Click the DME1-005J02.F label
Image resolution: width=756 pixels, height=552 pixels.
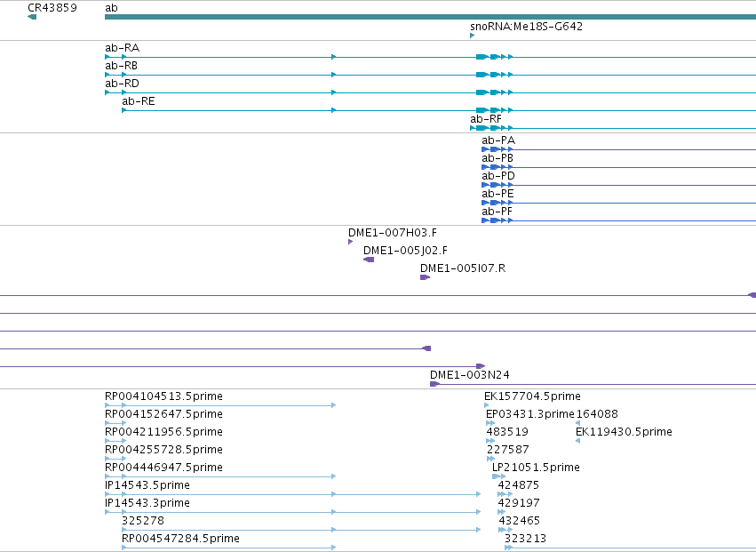tap(405, 251)
